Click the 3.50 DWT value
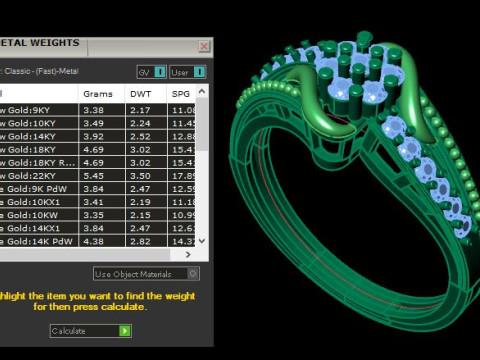The height and width of the screenshot is (360, 480). (140, 176)
